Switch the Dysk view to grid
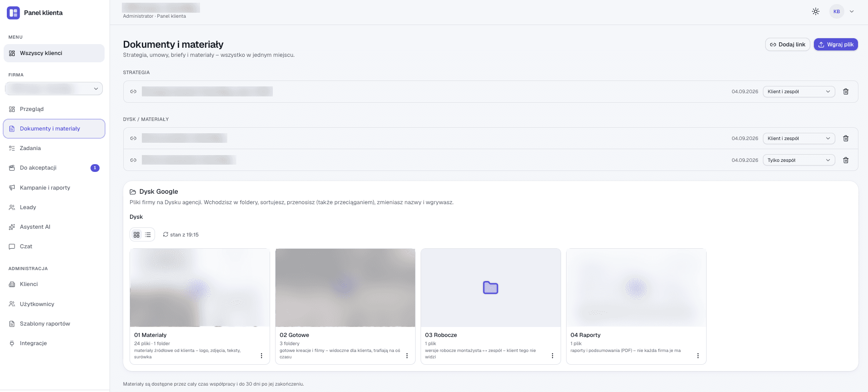This screenshot has width=868, height=392. (136, 235)
